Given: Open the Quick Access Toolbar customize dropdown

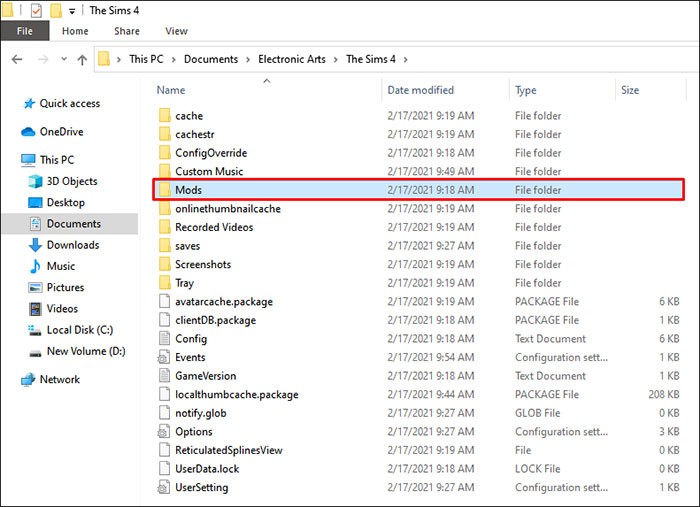Looking at the screenshot, I should point(72,11).
